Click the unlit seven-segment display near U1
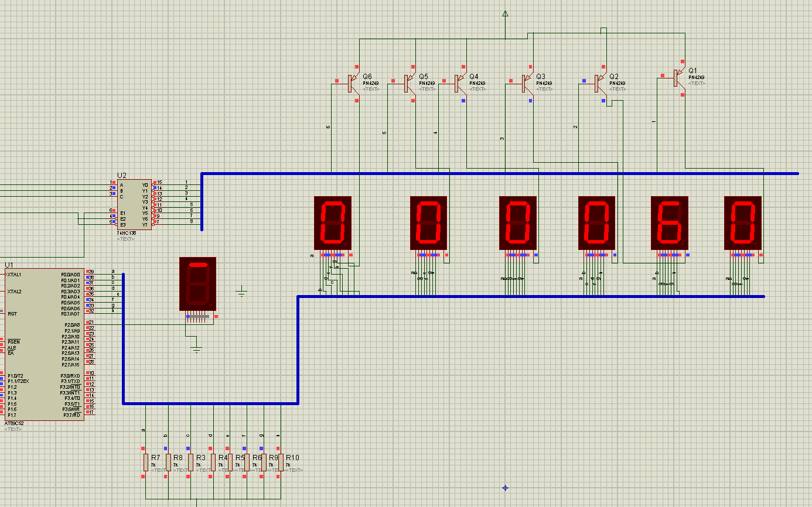The width and height of the screenshot is (812, 507). click(197, 284)
